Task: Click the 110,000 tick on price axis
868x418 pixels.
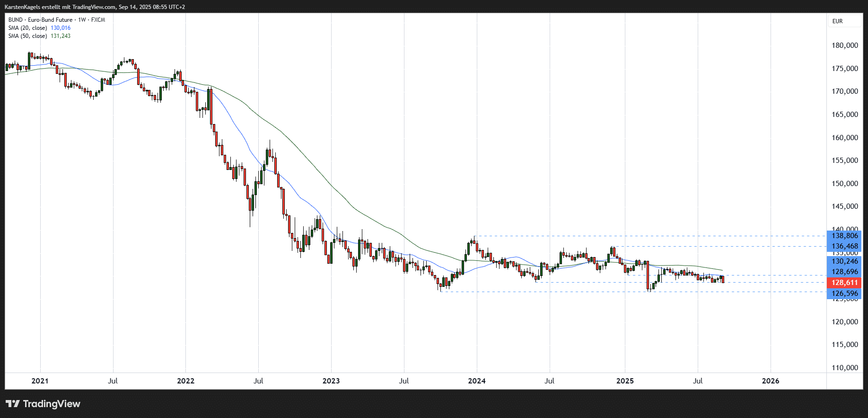Action: [844, 368]
